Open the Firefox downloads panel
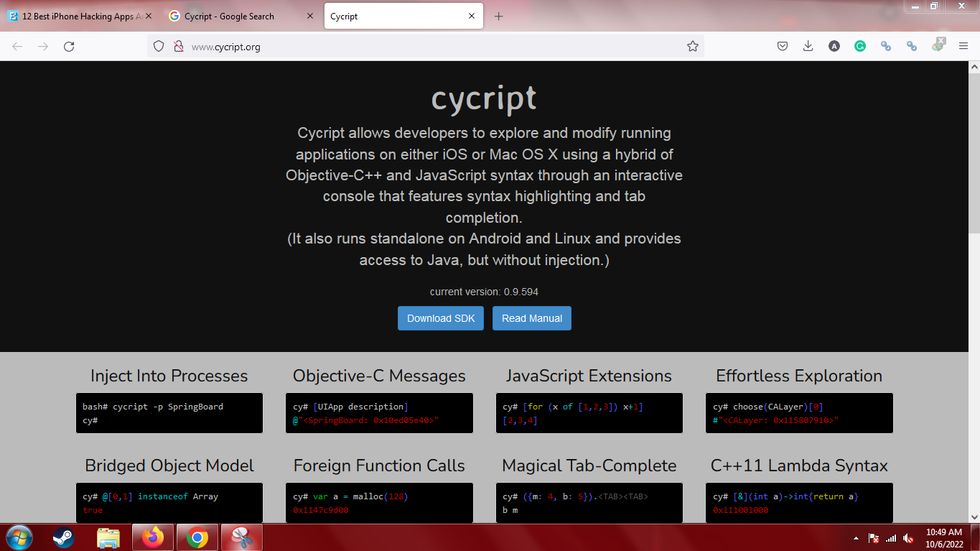 (x=808, y=46)
